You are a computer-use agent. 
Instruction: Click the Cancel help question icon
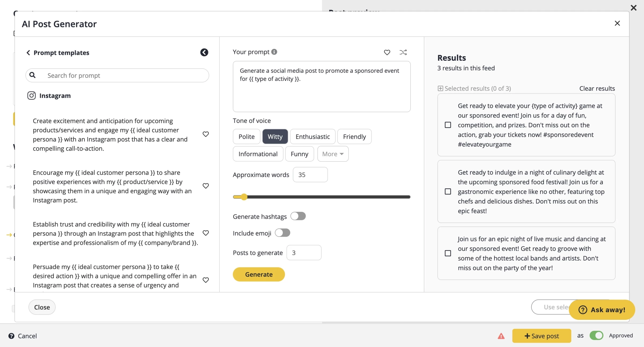pos(11,336)
